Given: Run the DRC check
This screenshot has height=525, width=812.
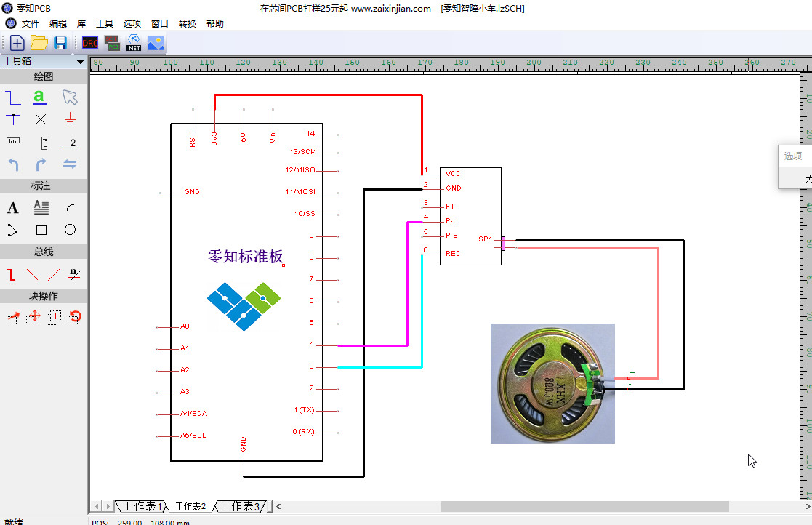Looking at the screenshot, I should coord(90,43).
